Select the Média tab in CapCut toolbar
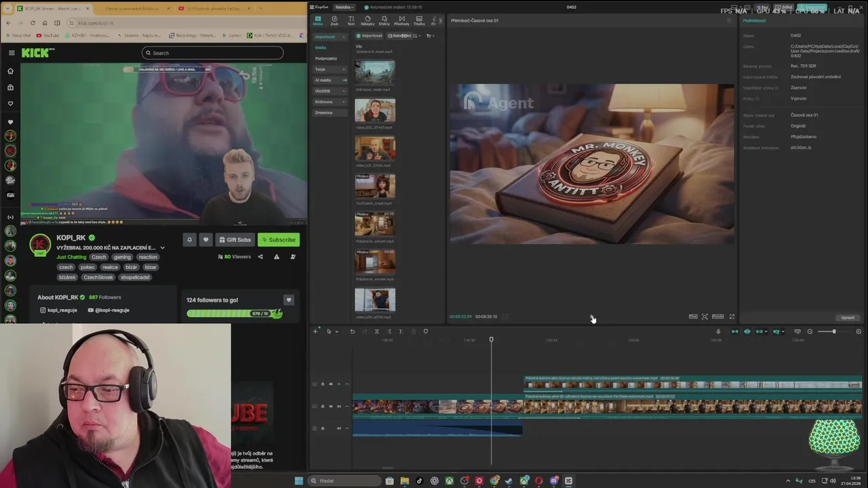The width and height of the screenshot is (868, 488). [x=317, y=20]
